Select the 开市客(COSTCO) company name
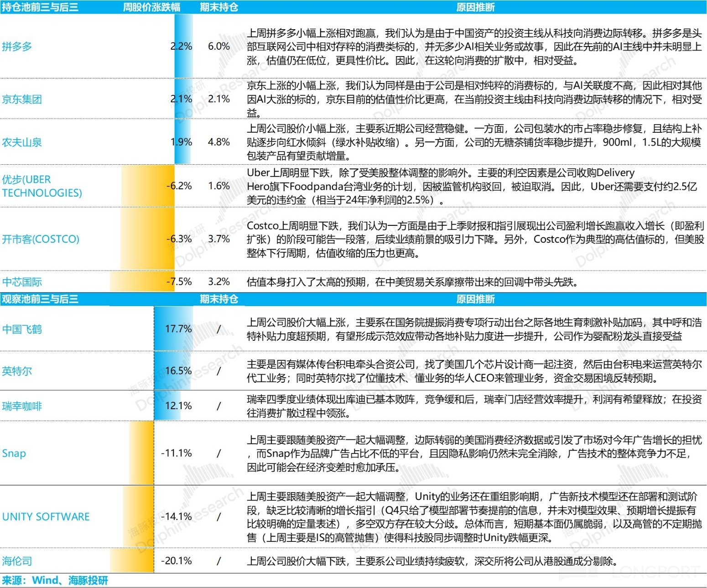 pyautogui.click(x=41, y=239)
